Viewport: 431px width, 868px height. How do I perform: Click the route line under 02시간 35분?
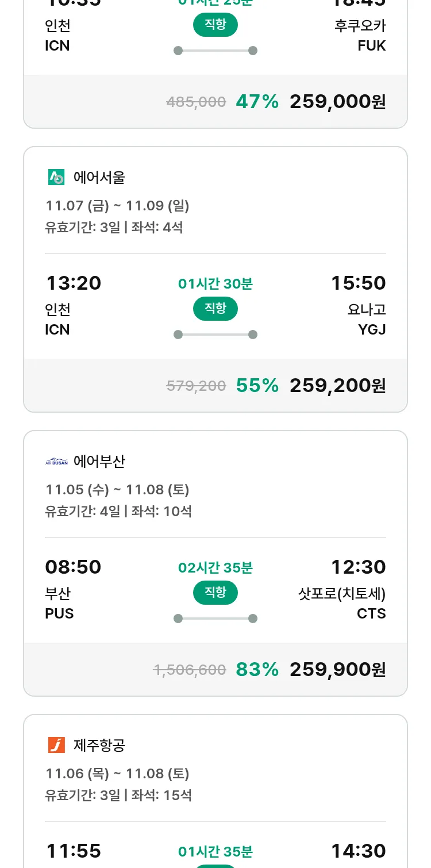(215, 619)
